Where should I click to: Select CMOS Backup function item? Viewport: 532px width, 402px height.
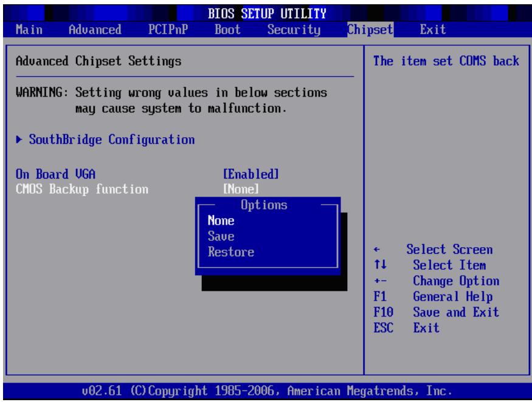pos(82,189)
